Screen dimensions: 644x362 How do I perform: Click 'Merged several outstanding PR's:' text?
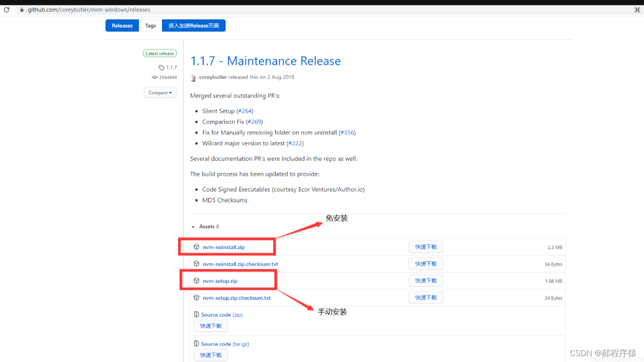pyautogui.click(x=235, y=96)
